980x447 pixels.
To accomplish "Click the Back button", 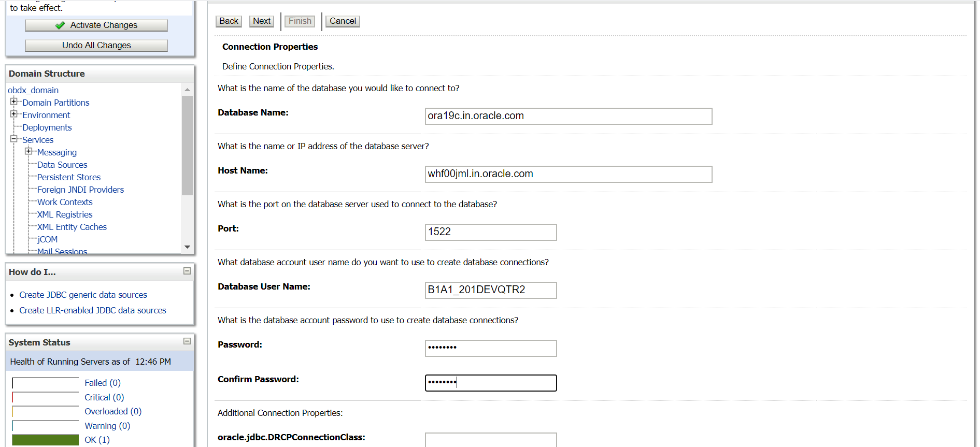I will coord(229,21).
